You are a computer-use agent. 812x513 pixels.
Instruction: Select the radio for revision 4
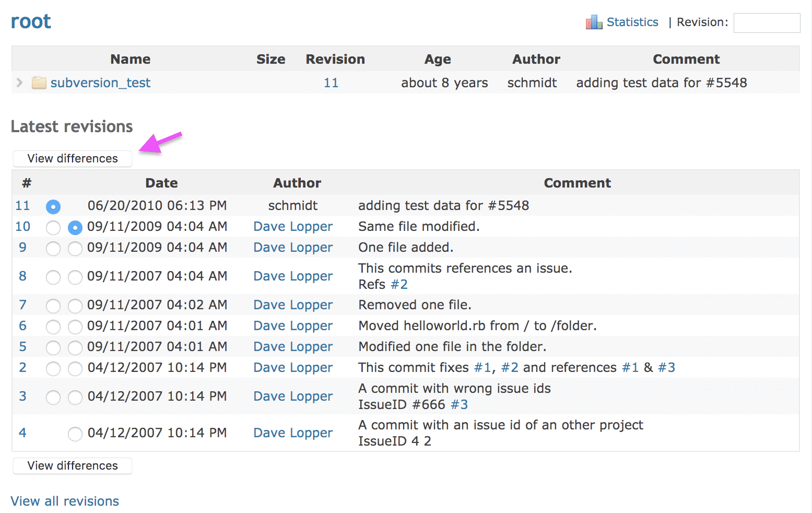75,434
